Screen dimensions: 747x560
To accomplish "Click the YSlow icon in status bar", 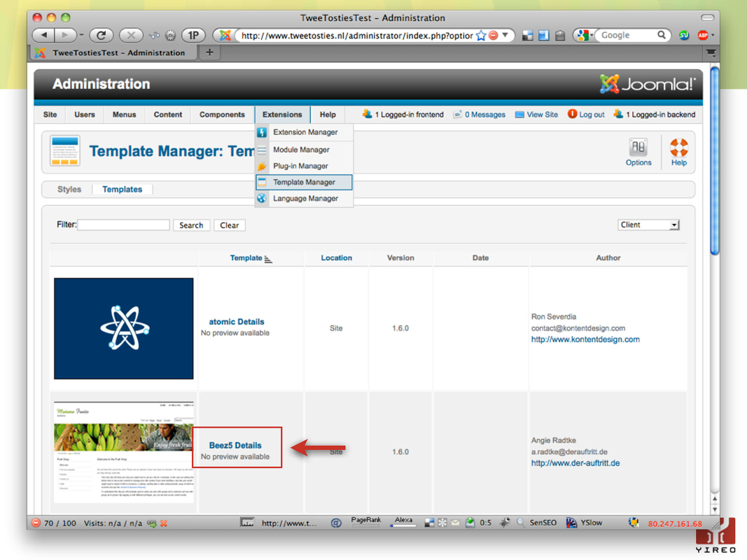I will [571, 523].
